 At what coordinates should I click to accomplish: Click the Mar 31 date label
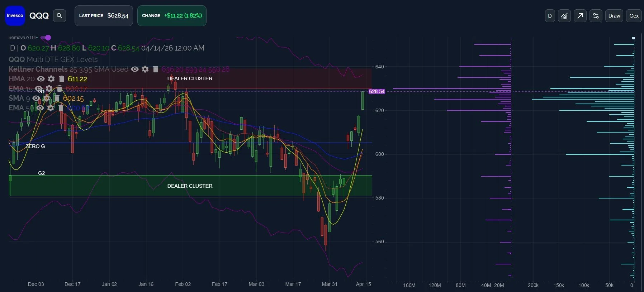tap(330, 284)
